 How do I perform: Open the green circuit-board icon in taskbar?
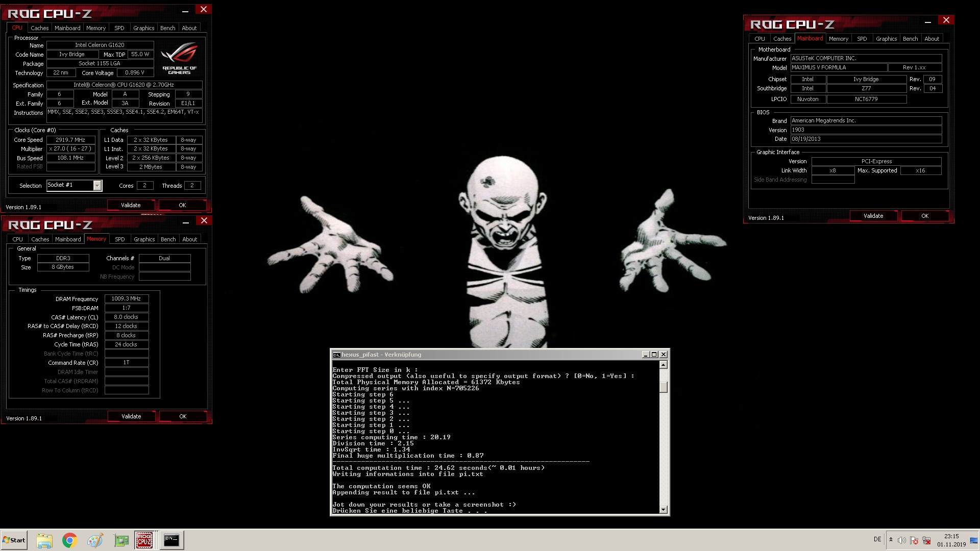[121, 540]
